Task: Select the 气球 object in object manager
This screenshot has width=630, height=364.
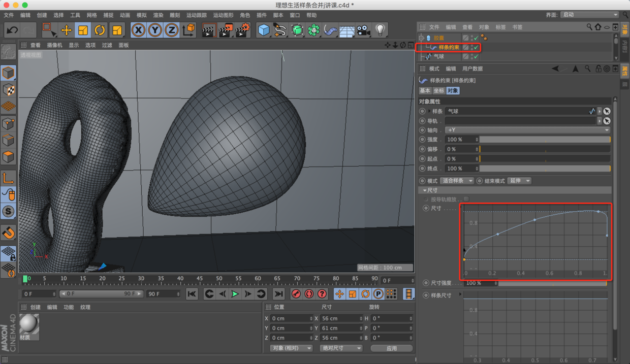Action: [438, 56]
